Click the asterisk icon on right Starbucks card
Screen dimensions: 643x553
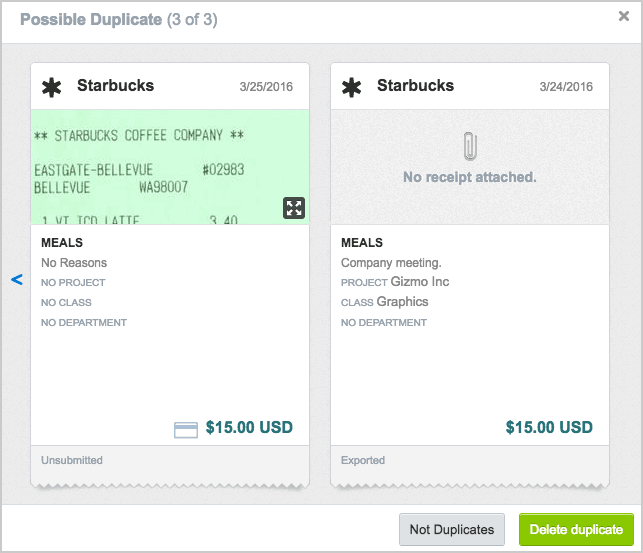click(x=351, y=87)
